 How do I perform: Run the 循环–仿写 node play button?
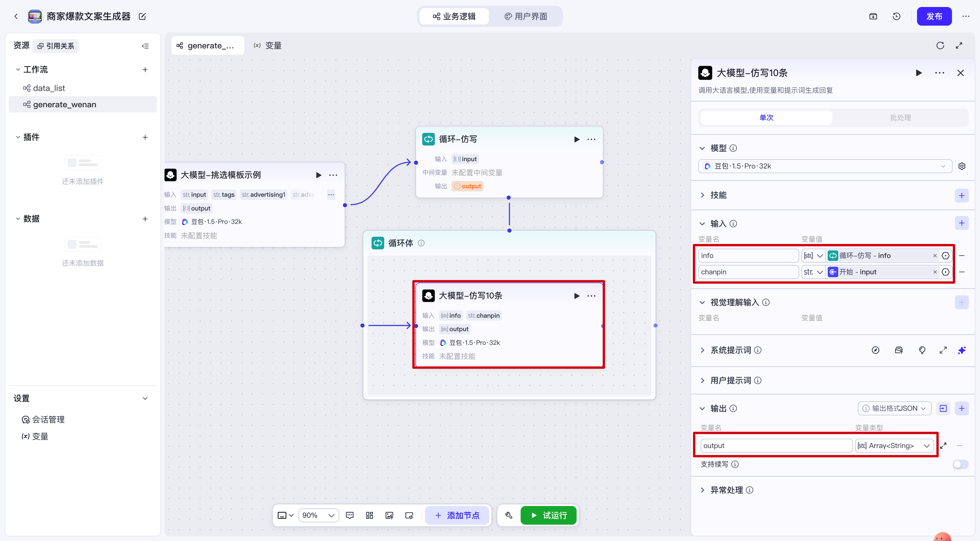576,139
